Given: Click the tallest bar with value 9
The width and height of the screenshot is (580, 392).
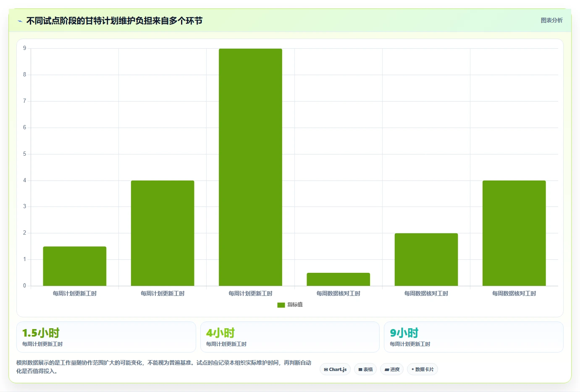Looking at the screenshot, I should point(250,167).
